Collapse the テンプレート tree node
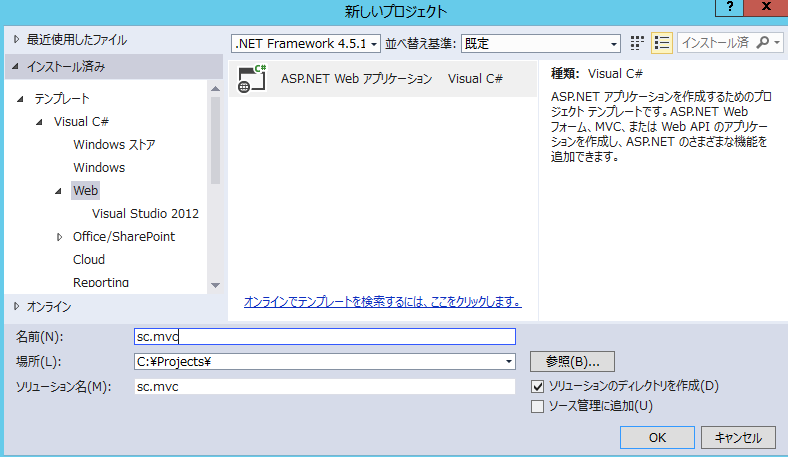This screenshot has width=788, height=457. tap(20, 99)
